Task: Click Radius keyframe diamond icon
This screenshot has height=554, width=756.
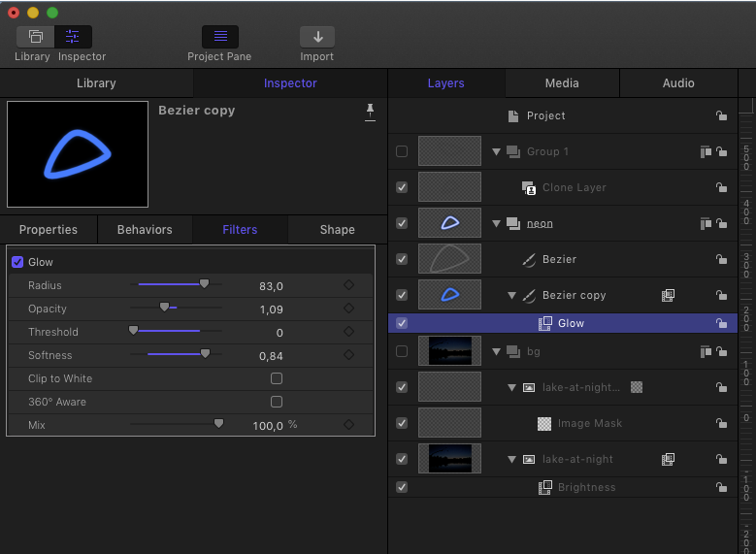Action: point(348,285)
